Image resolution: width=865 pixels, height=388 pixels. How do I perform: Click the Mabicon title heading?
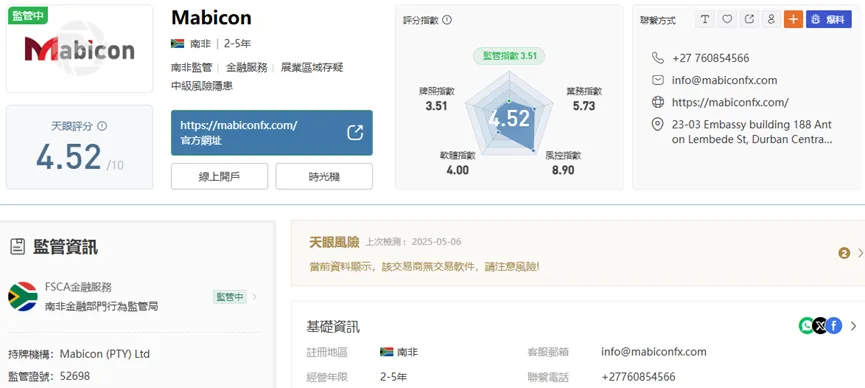(211, 18)
